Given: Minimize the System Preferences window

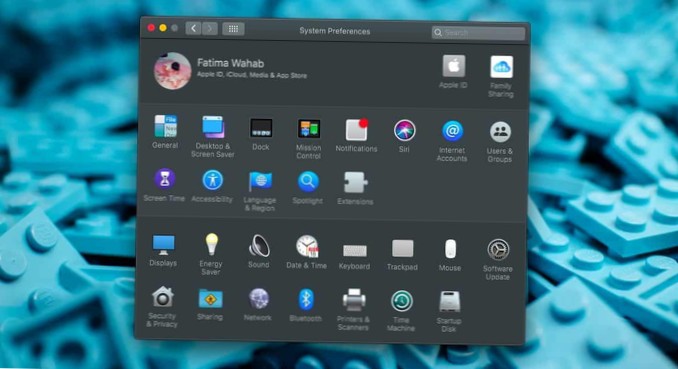Looking at the screenshot, I should point(163,28).
